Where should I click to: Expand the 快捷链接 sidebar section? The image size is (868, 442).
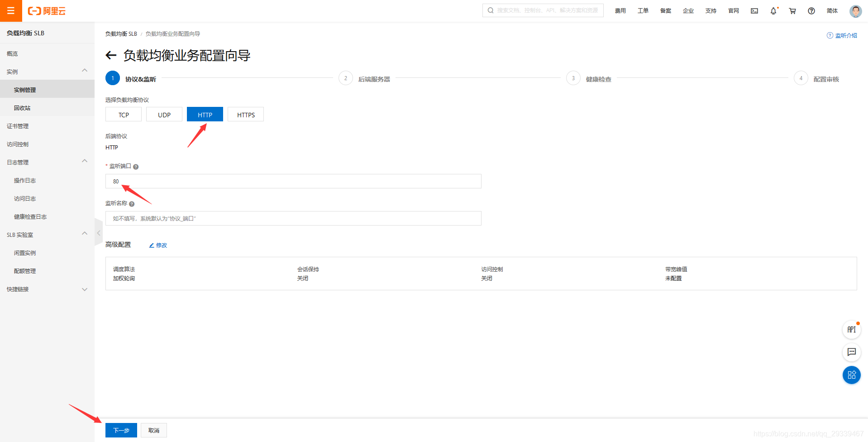85,289
